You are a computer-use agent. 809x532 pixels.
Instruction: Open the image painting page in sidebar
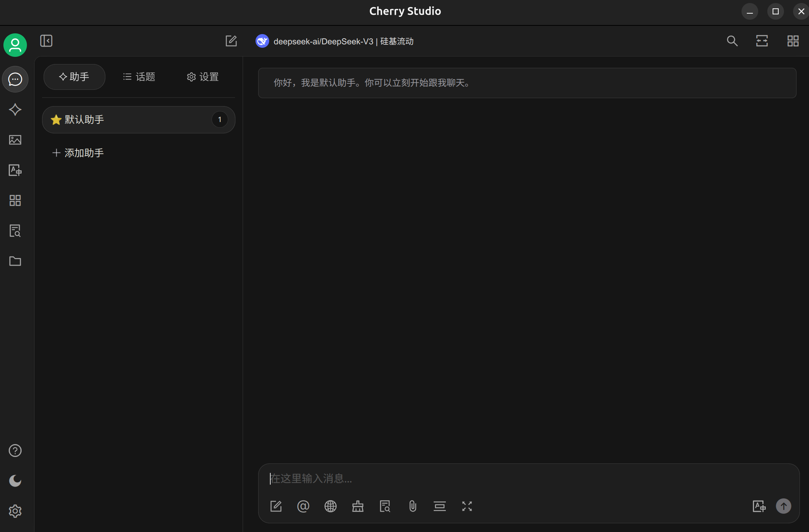[x=15, y=140]
